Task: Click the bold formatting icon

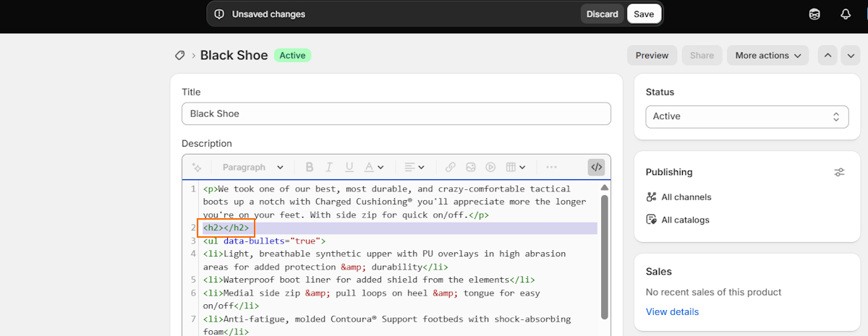Action: 310,167
